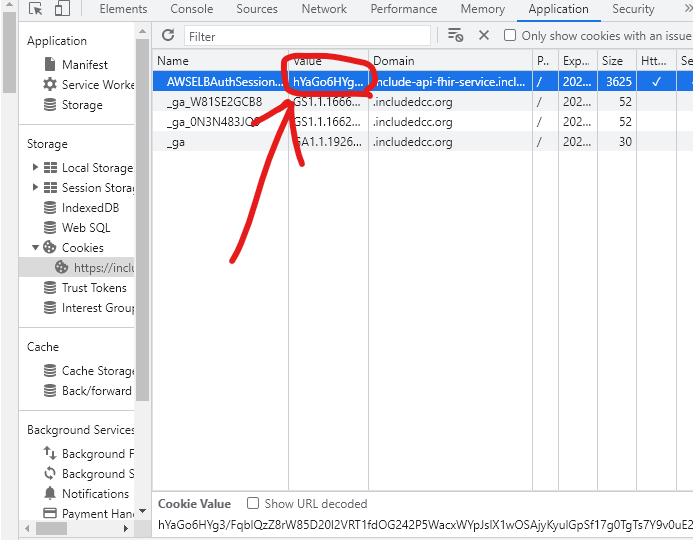Select the _ga_0N3N483JQ cookie row
Image resolution: width=693 pixels, height=540 pixels.
423,122
